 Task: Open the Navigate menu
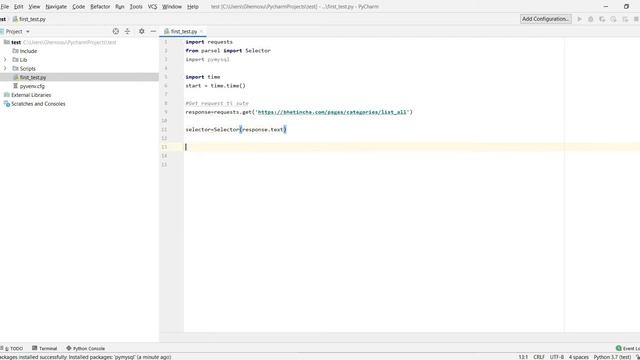click(56, 7)
